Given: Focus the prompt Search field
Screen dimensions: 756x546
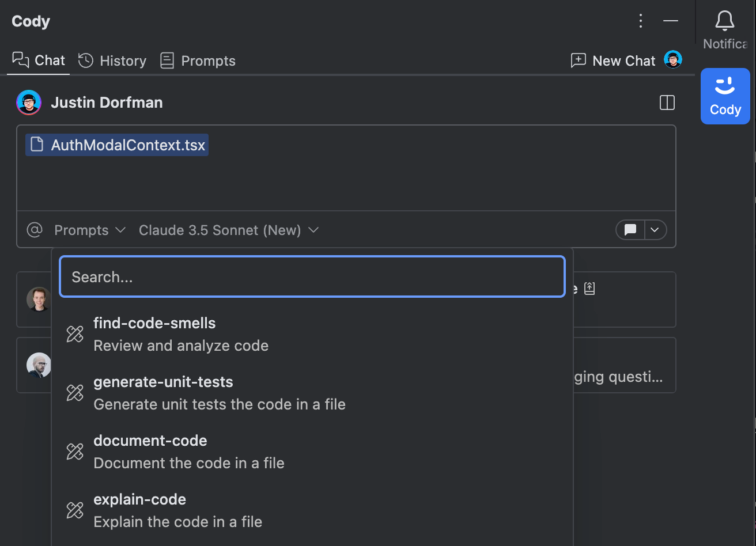Looking at the screenshot, I should coord(312,276).
